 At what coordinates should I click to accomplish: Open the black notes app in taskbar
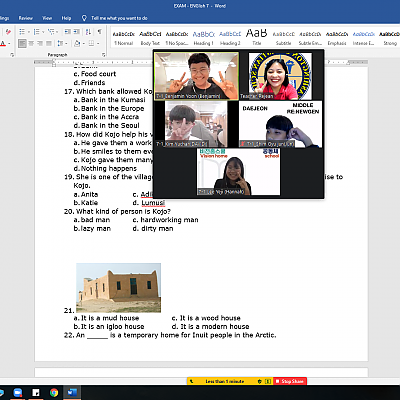click(x=36, y=393)
